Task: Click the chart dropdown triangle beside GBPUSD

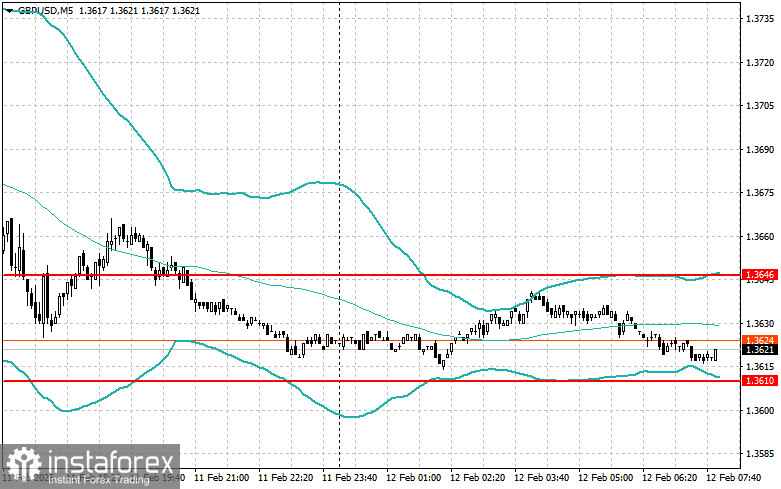Action: (9, 10)
